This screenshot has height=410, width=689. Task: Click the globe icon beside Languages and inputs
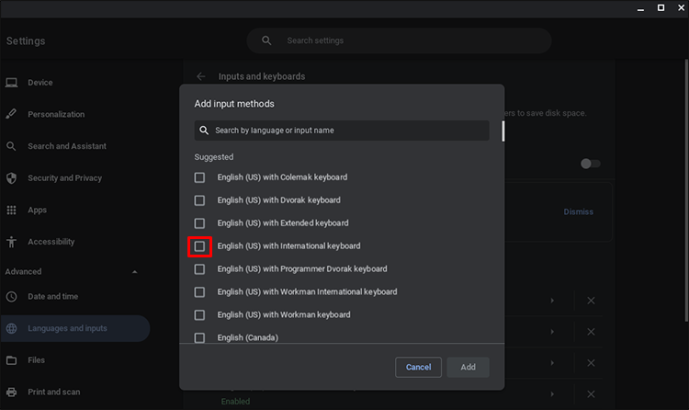point(11,328)
